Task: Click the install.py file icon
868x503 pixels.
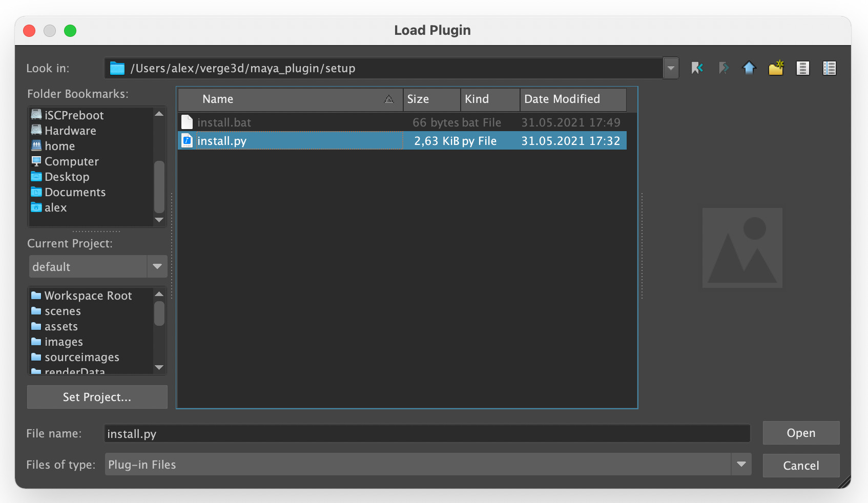Action: coord(187,141)
